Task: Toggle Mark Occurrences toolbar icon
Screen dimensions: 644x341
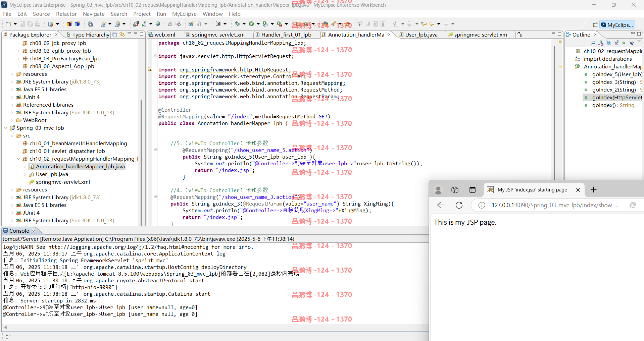Action: (368, 24)
